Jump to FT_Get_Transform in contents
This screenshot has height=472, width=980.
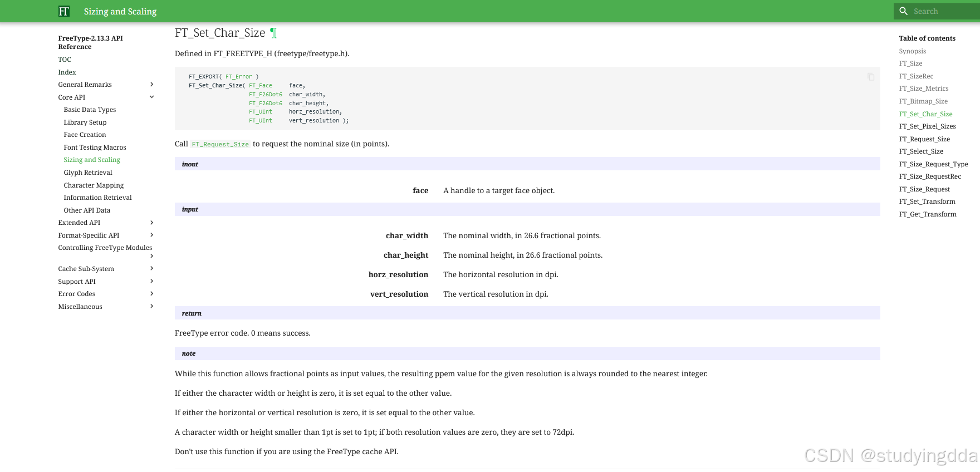point(928,214)
